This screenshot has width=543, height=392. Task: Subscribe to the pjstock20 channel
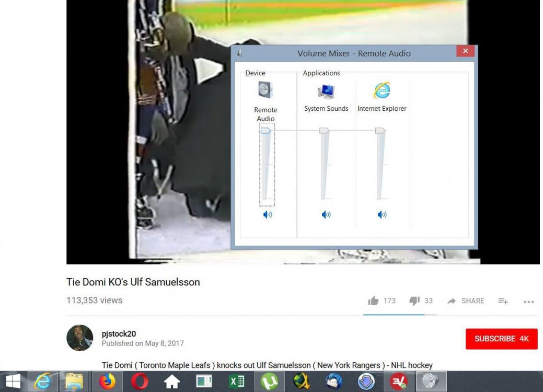(501, 339)
